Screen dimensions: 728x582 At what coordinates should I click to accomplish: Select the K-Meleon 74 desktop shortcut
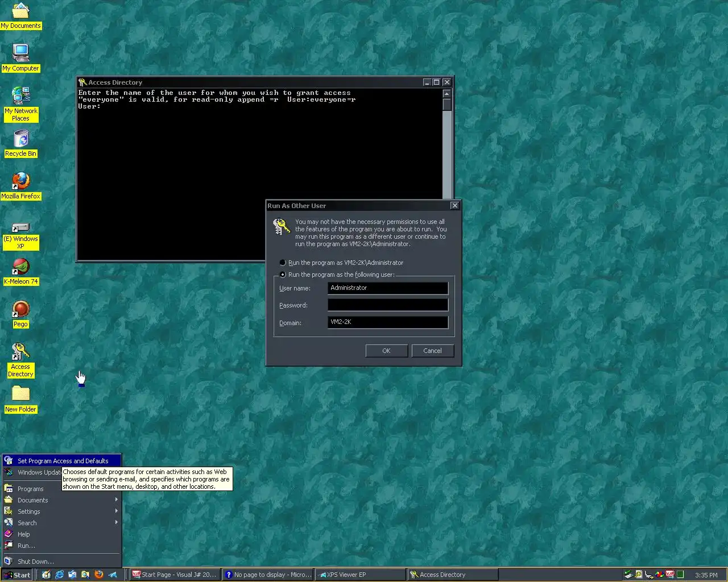[20, 271]
